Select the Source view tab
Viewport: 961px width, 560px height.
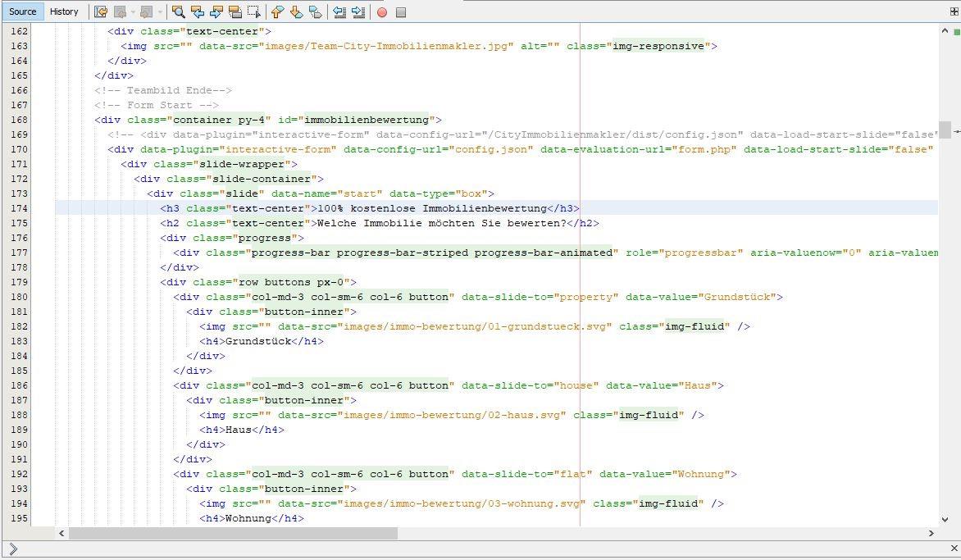click(22, 11)
